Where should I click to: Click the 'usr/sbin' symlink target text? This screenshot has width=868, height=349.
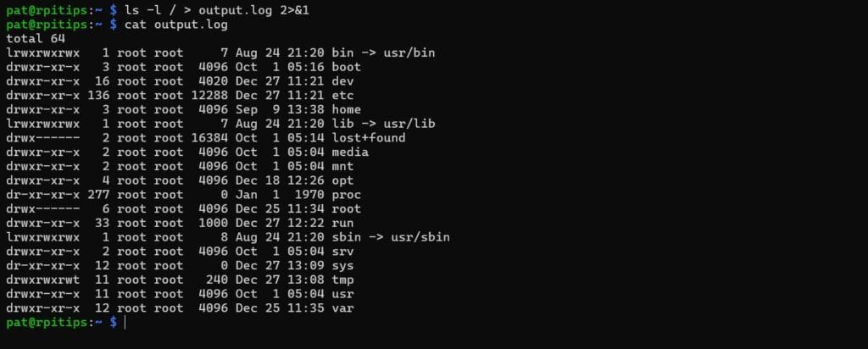(x=421, y=236)
